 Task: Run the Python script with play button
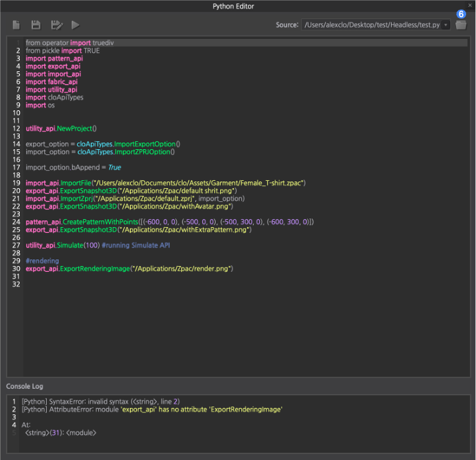coord(75,25)
